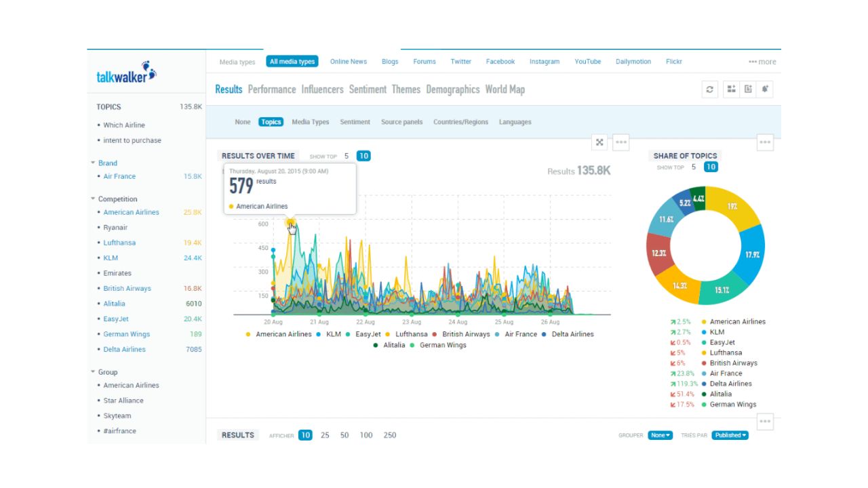Open the Grouper 'None' dropdown
The width and height of the screenshot is (868, 488).
(660, 435)
